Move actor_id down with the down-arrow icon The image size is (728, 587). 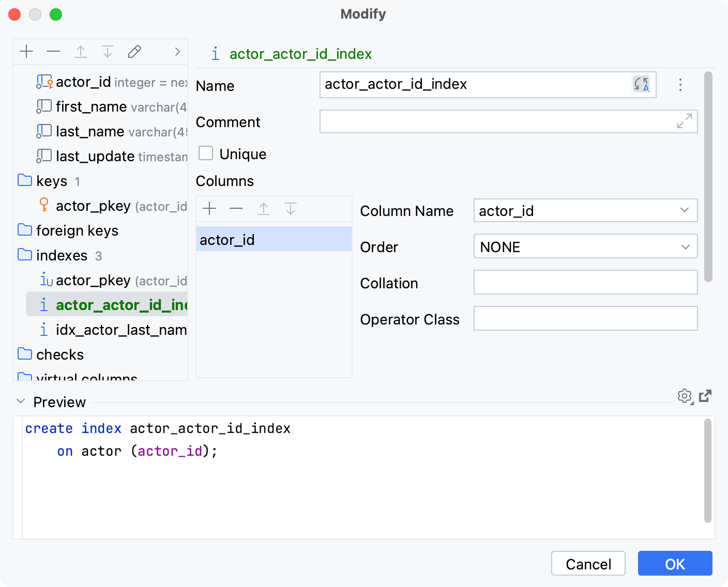pyautogui.click(x=291, y=209)
